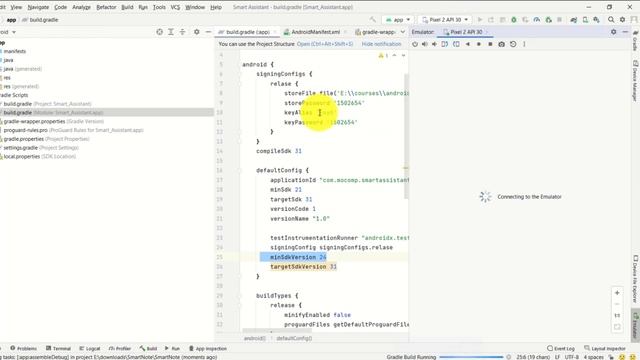Open the VCS menu

coord(175,7)
